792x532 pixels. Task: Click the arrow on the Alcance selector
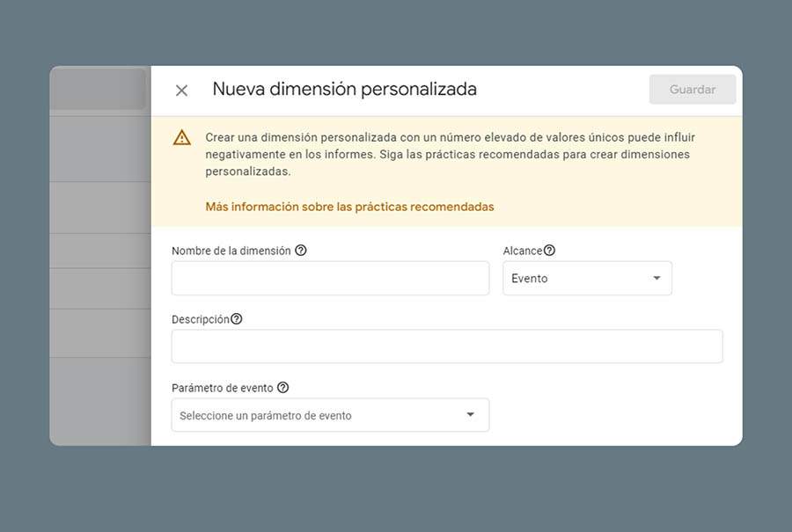point(656,278)
